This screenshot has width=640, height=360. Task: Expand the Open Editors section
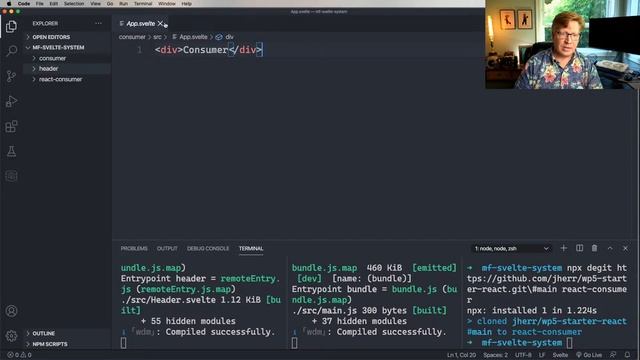pos(51,37)
